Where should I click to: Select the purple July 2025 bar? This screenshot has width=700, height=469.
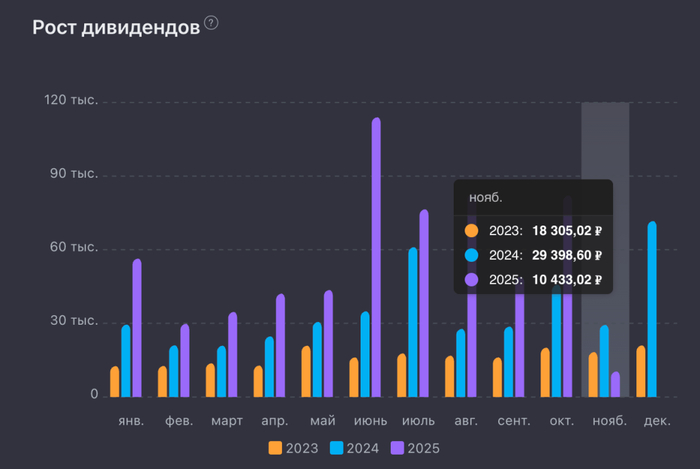pos(424,302)
